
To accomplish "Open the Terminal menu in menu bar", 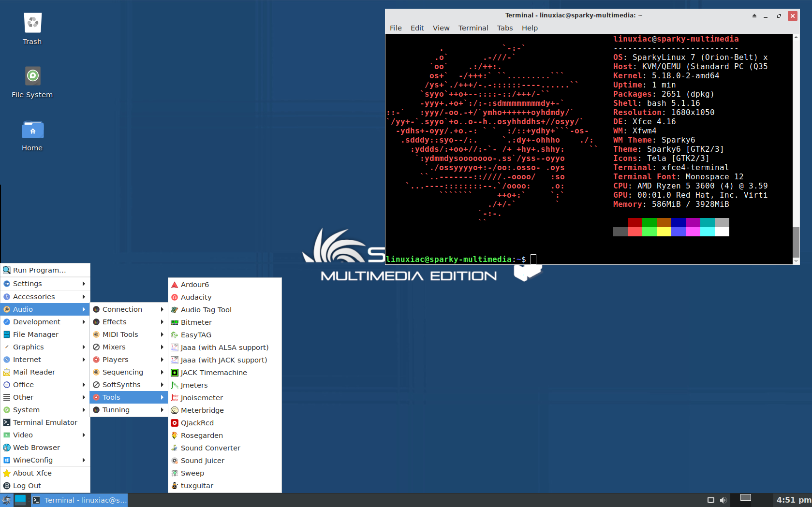I will (473, 28).
